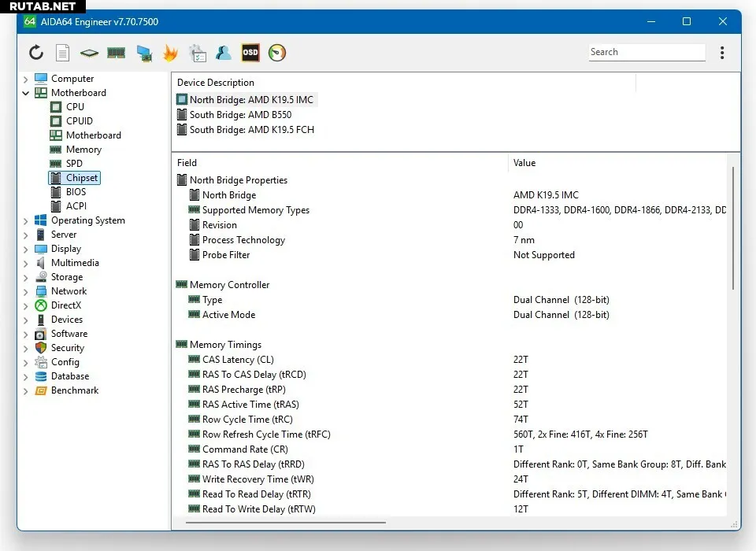Viewport: 756px width, 551px height.
Task: Select the Benchmark tree item
Action: pos(67,390)
